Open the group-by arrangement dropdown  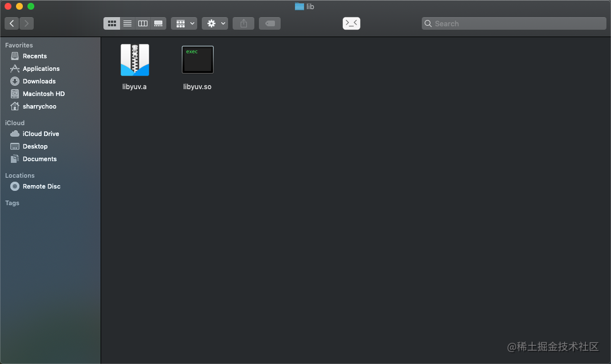coord(184,23)
